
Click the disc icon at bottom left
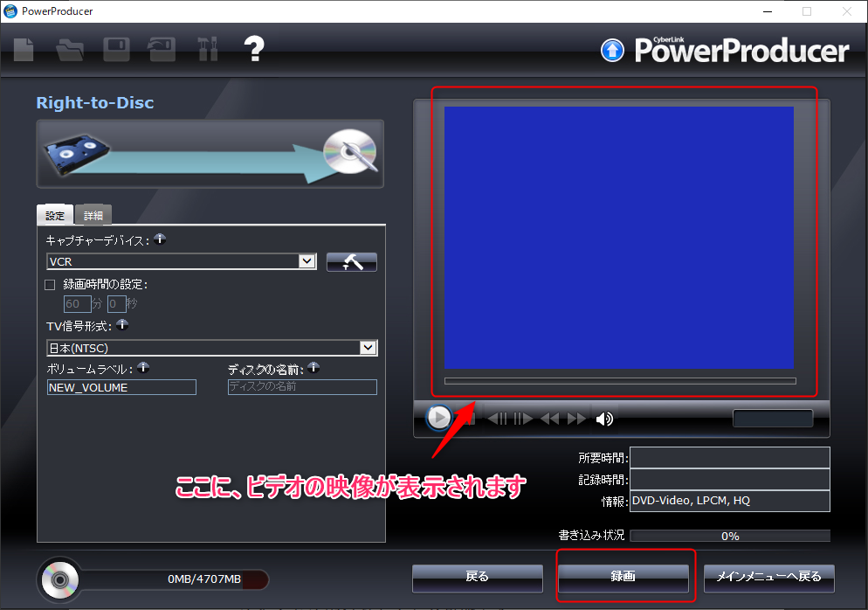point(59,580)
